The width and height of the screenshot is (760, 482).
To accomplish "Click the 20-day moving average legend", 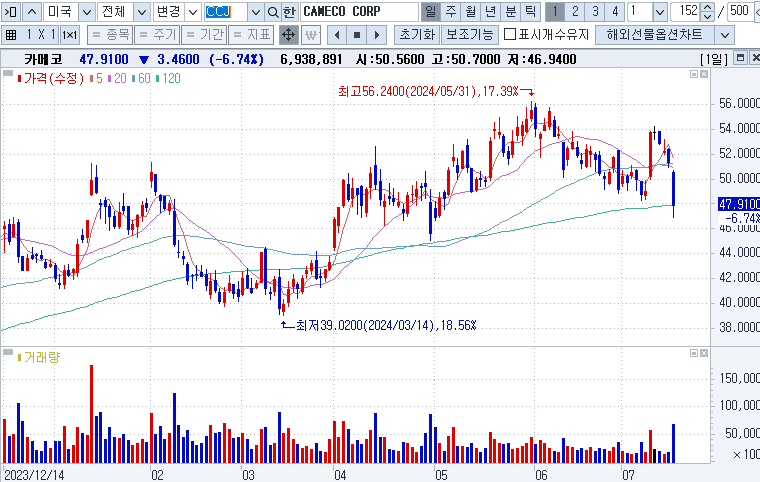I will click(x=117, y=79).
